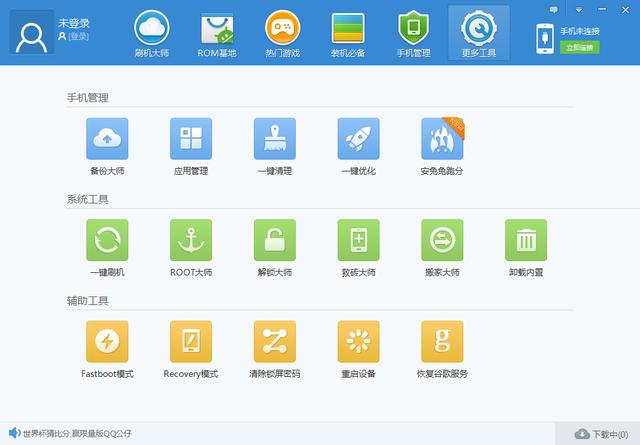
Task: Click 卸载内置 trash can icon
Action: click(x=526, y=241)
